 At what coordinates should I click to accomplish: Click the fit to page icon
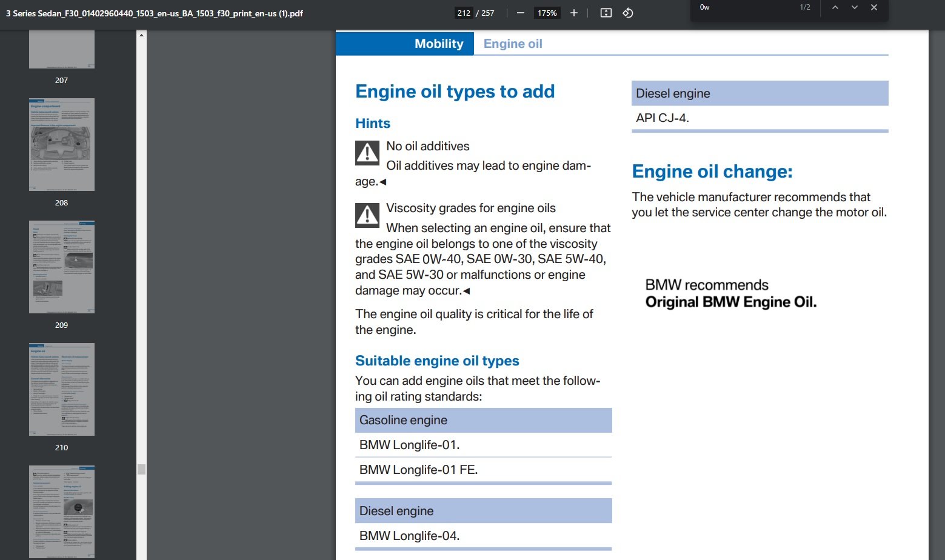click(x=606, y=13)
